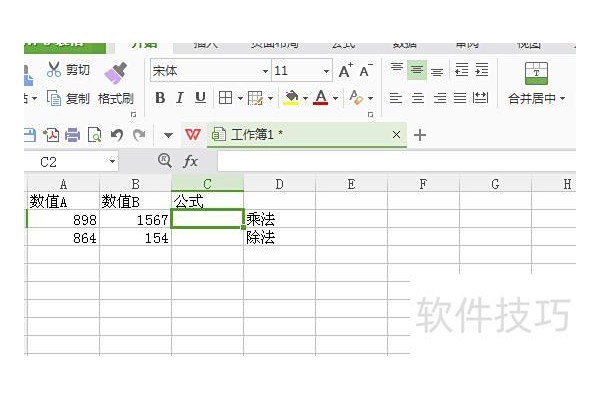600x400 pixels.
Task: Open the draw border dropdown arrow
Action: (271, 98)
